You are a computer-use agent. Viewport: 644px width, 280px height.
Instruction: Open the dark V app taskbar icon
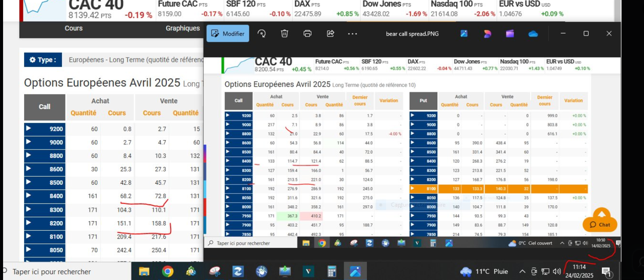[309, 272]
